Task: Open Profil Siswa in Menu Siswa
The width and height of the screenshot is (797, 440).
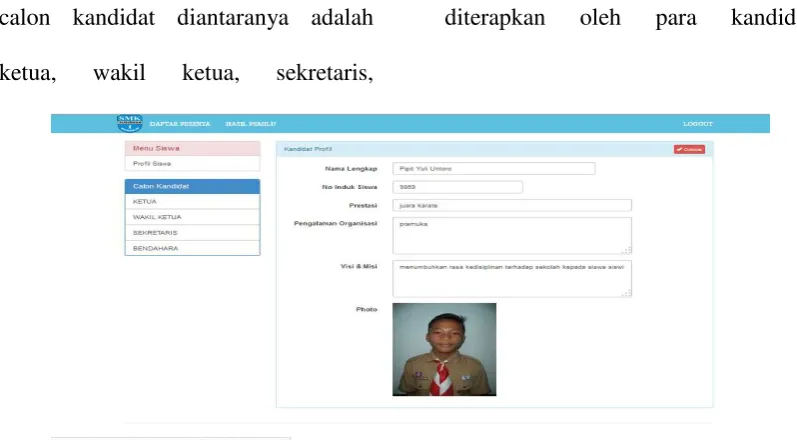Action: click(x=193, y=164)
